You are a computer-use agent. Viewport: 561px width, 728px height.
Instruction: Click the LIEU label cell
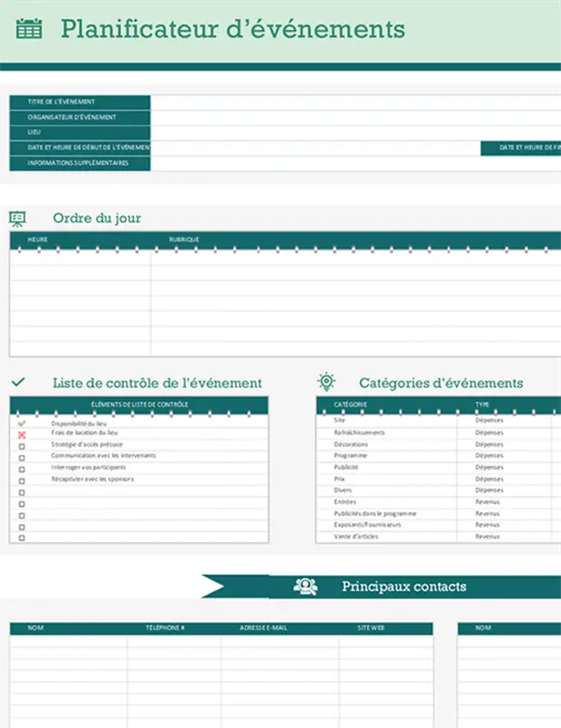click(x=80, y=132)
